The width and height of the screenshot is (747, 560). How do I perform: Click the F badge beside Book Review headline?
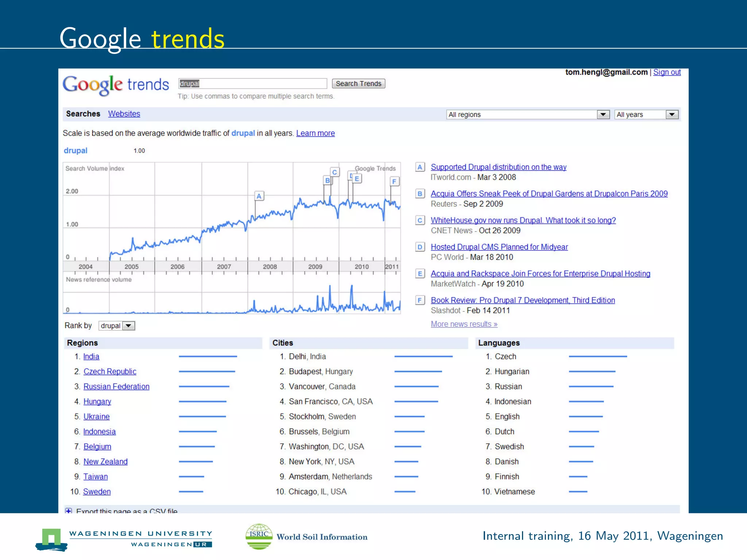point(420,300)
